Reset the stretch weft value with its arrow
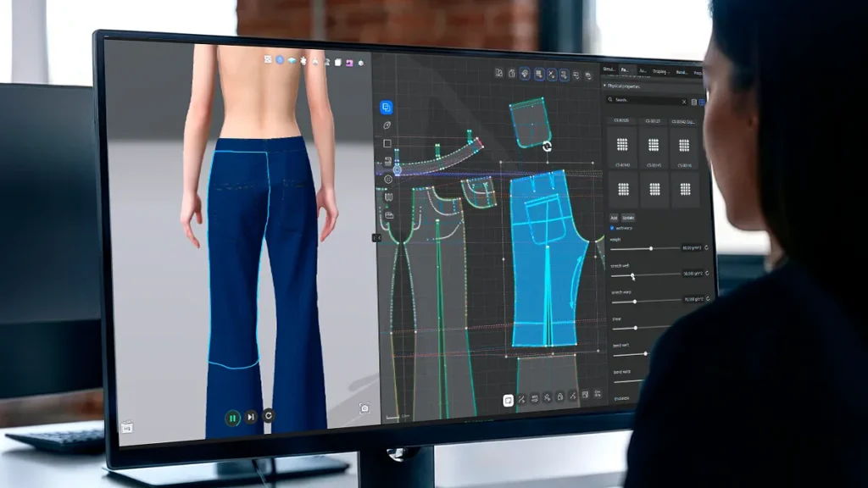The height and width of the screenshot is (488, 868). [x=707, y=274]
